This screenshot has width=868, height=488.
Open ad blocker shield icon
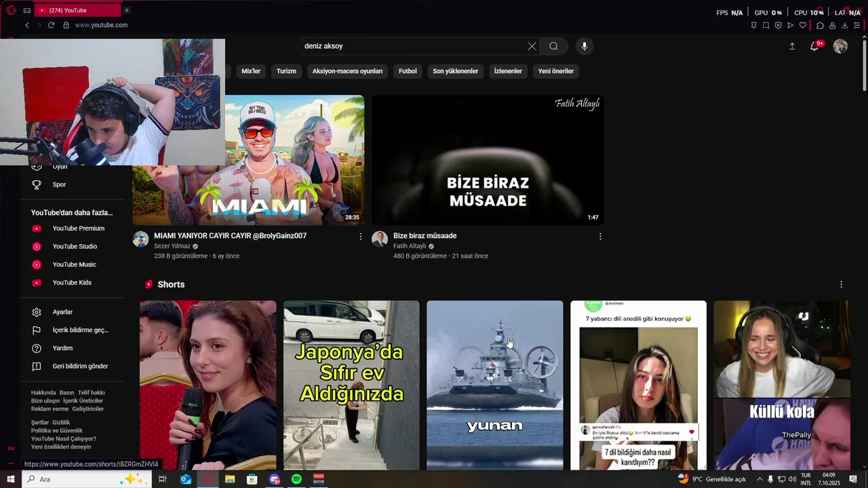tap(778, 25)
